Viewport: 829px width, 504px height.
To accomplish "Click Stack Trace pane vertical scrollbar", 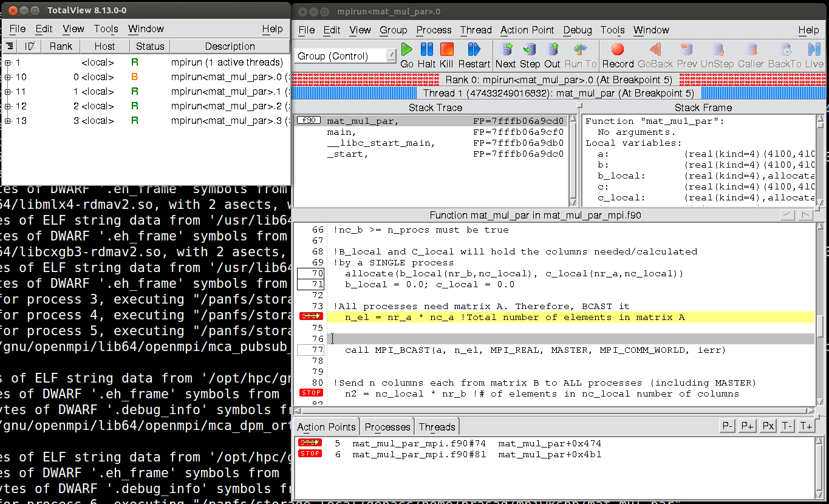I will point(573,160).
